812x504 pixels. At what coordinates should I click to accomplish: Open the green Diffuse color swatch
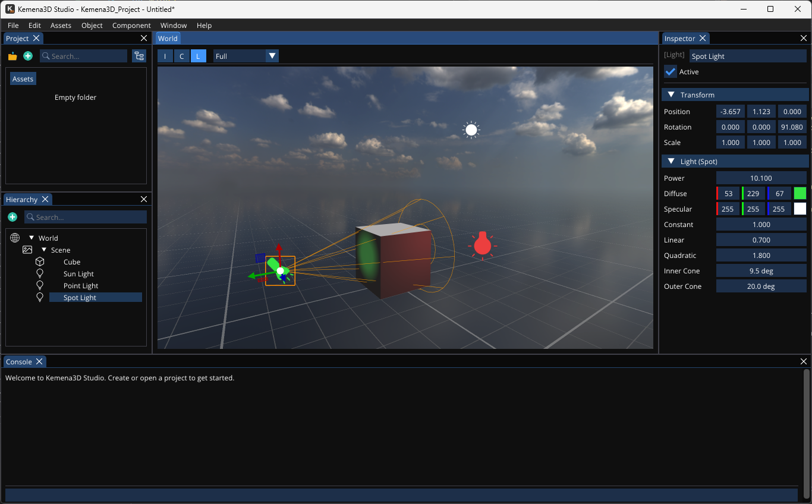tap(800, 194)
